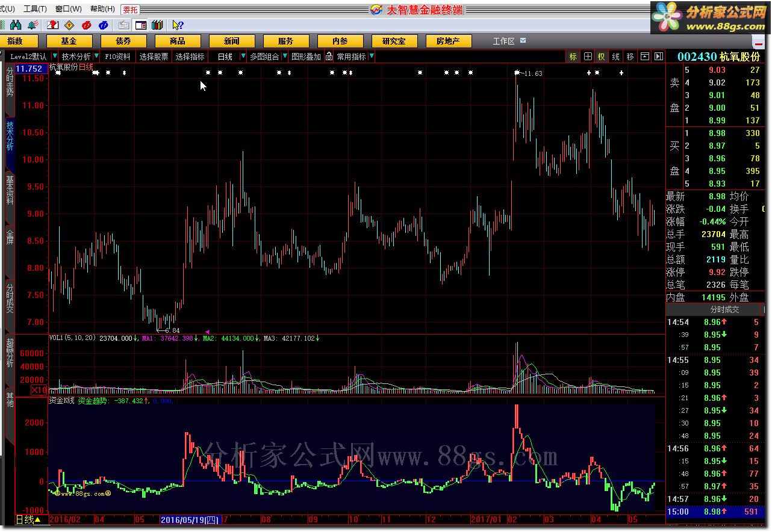
Task: Click the 11.63 high price label
Action: point(532,73)
